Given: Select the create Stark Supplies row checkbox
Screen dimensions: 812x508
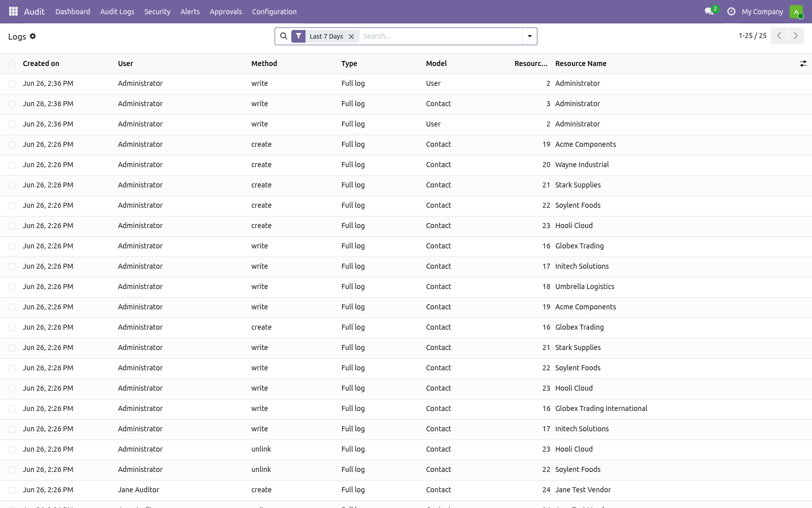Looking at the screenshot, I should click(x=12, y=185).
